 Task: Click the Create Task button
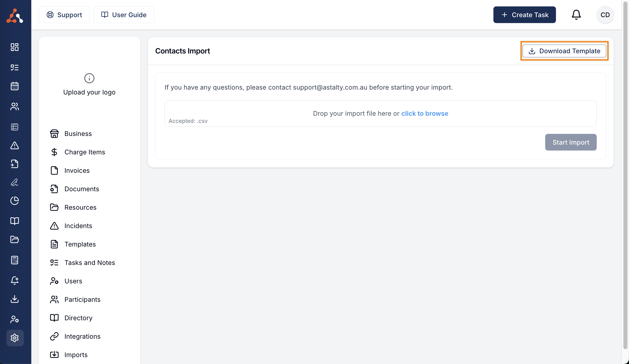[x=524, y=15]
